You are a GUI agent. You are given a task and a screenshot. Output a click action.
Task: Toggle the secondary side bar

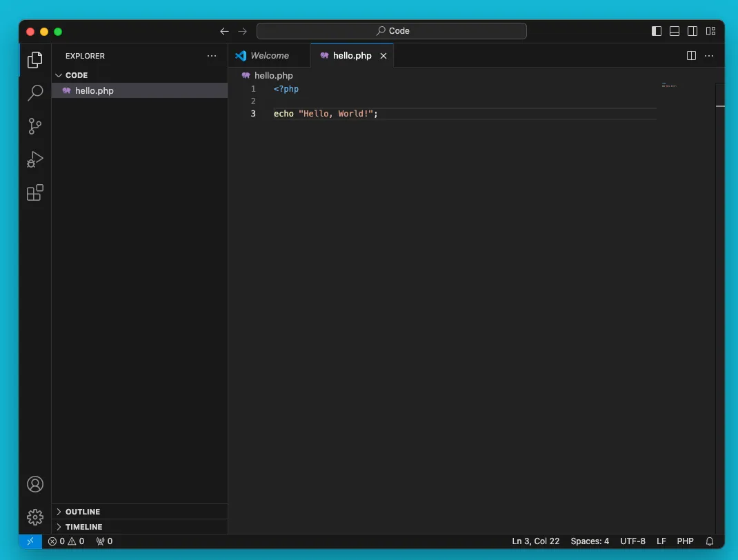[x=692, y=31]
